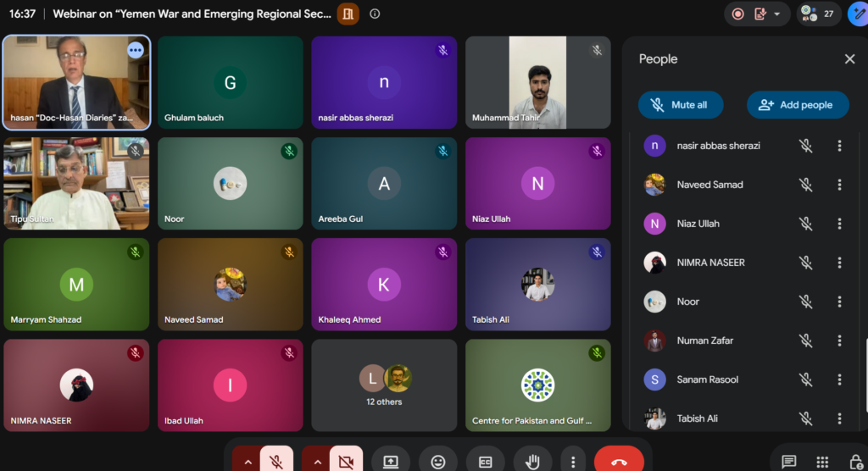The width and height of the screenshot is (868, 471).
Task: Select hasan Doc-Hasan Diaries video tile
Action: pyautogui.click(x=76, y=82)
